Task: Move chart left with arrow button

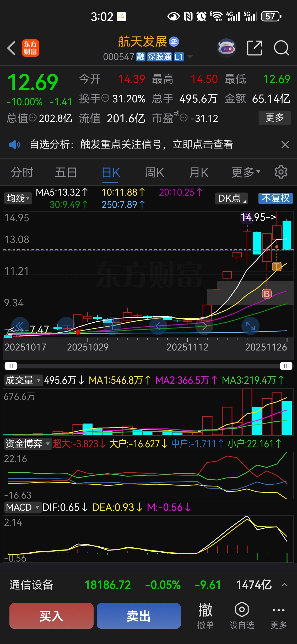Action: click(158, 326)
